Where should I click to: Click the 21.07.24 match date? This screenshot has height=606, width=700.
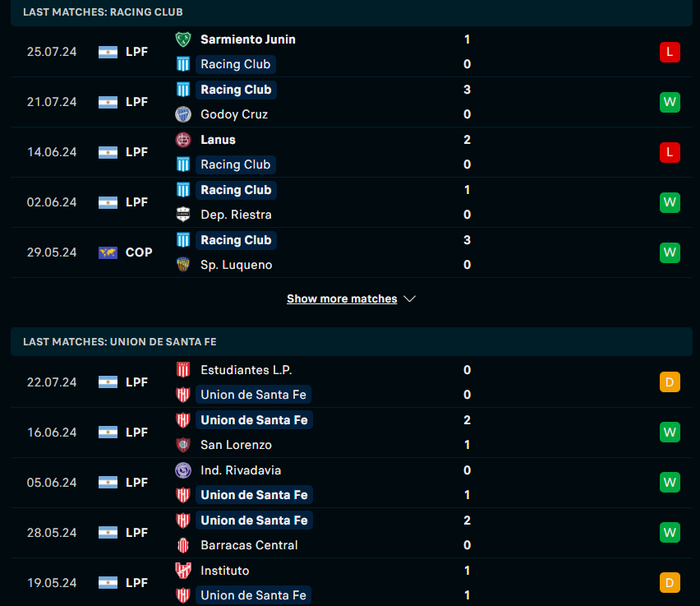(x=52, y=102)
